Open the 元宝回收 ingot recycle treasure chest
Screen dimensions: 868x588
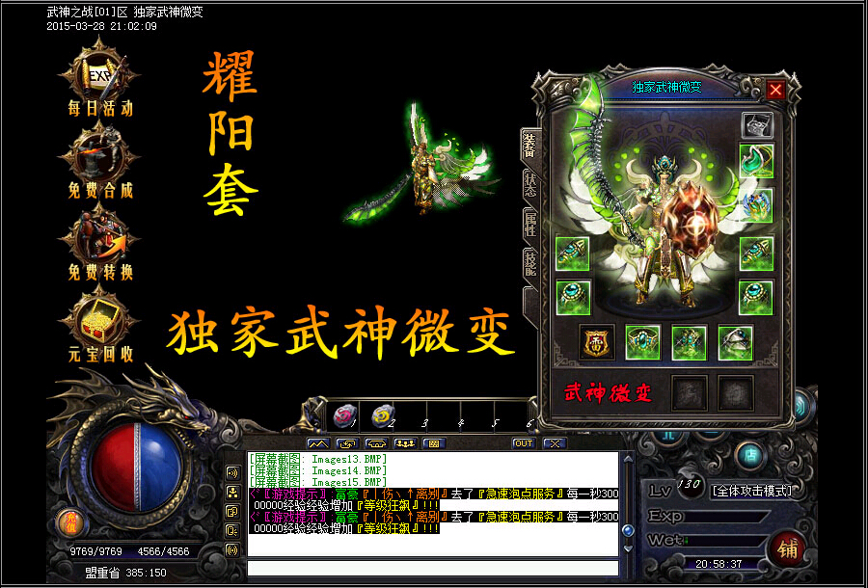tap(99, 324)
